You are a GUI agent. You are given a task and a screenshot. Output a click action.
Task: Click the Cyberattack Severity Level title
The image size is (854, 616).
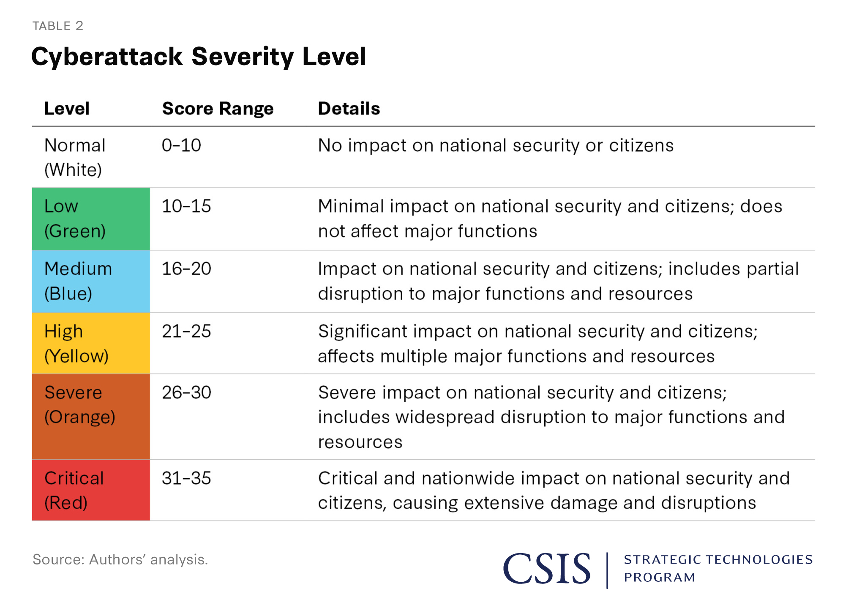point(198,57)
